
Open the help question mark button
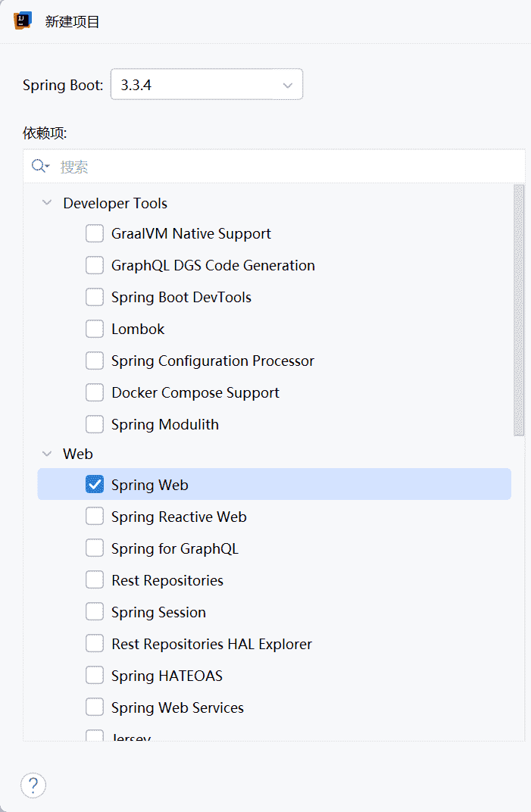pyautogui.click(x=33, y=785)
